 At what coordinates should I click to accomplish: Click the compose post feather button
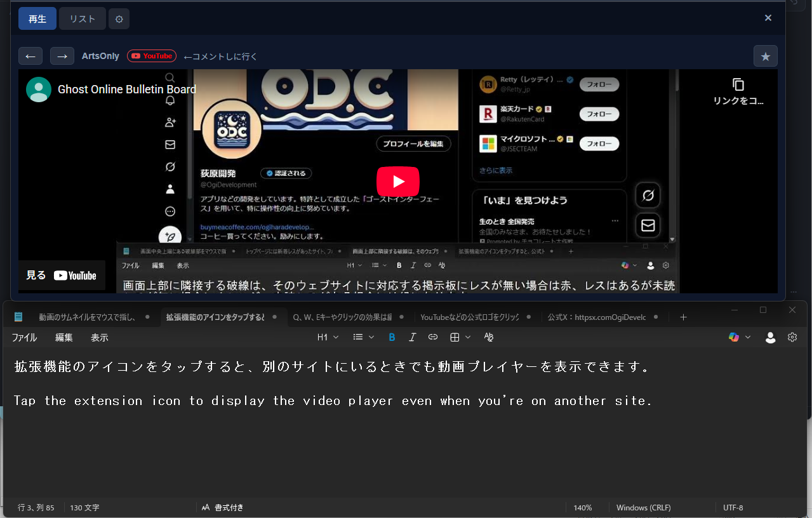pyautogui.click(x=170, y=236)
